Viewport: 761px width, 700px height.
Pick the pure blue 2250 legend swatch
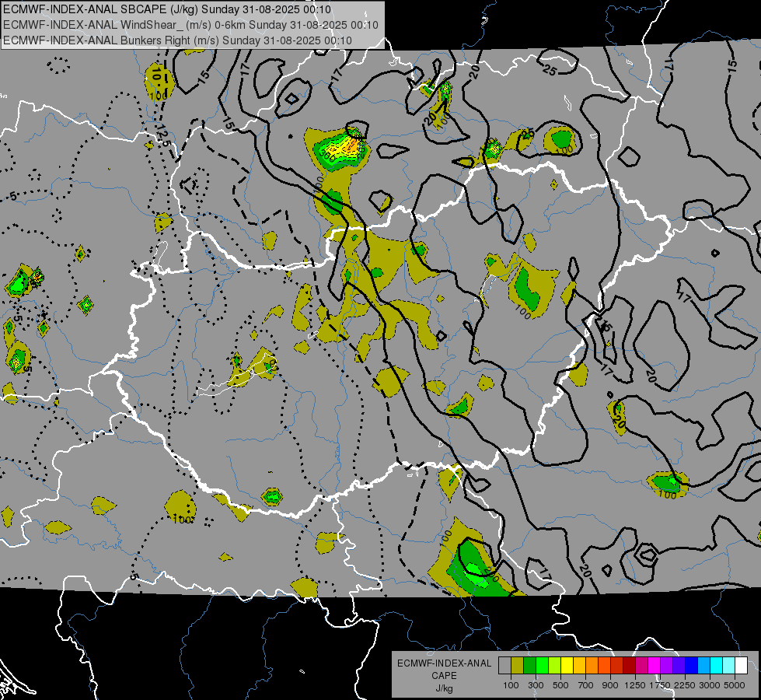691,665
